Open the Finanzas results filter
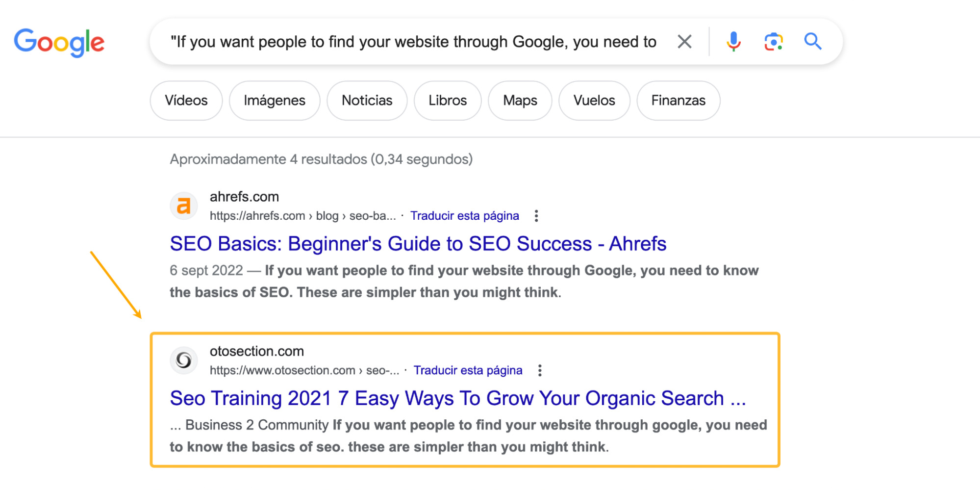980x490 pixels. [678, 101]
